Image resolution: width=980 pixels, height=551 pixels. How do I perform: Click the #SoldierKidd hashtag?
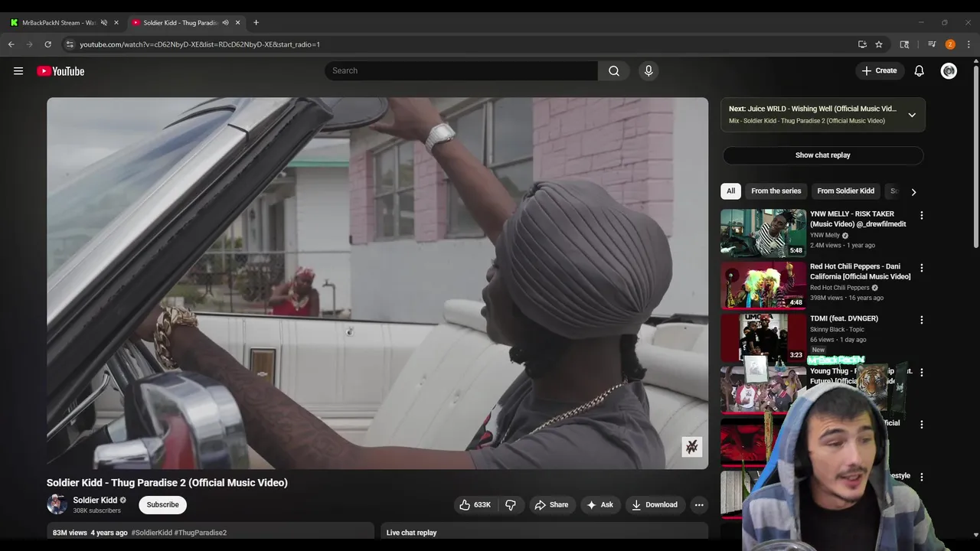152,533
